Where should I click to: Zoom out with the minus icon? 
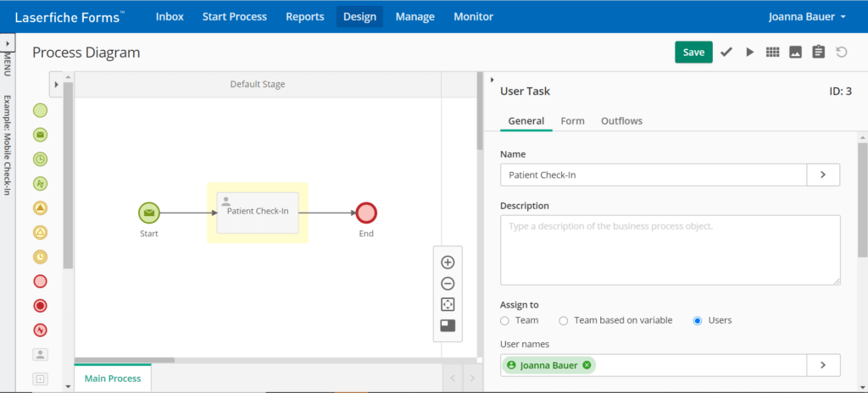point(448,284)
